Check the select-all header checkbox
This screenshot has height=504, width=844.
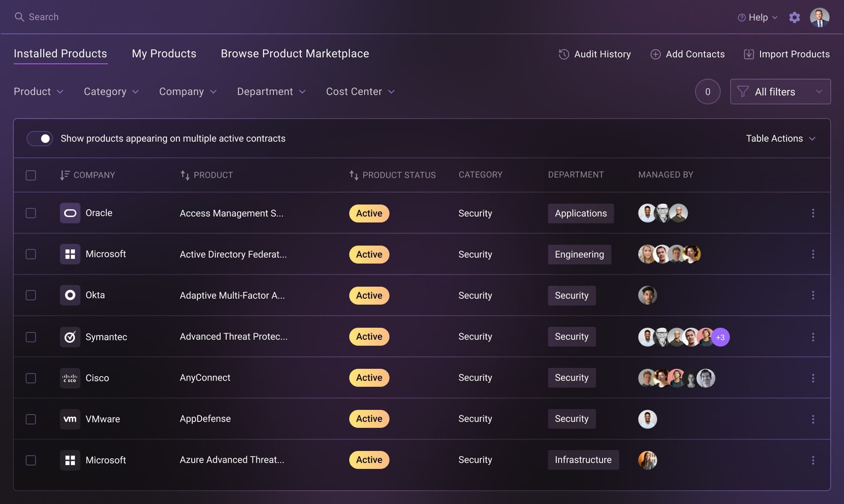tap(31, 175)
